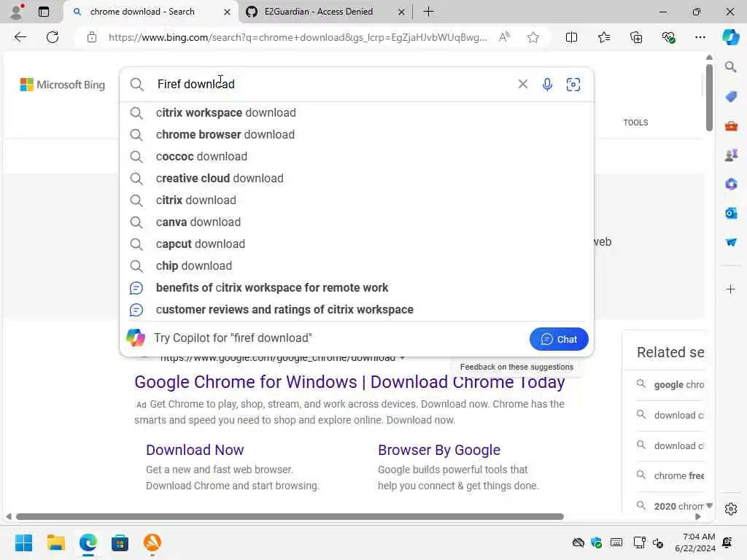Select suggestion capcut download

coord(356,244)
